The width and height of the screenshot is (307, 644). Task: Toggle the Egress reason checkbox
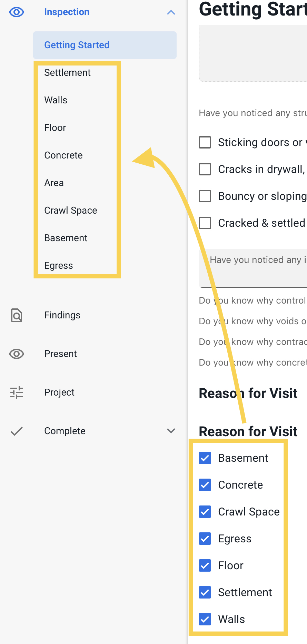(x=205, y=539)
